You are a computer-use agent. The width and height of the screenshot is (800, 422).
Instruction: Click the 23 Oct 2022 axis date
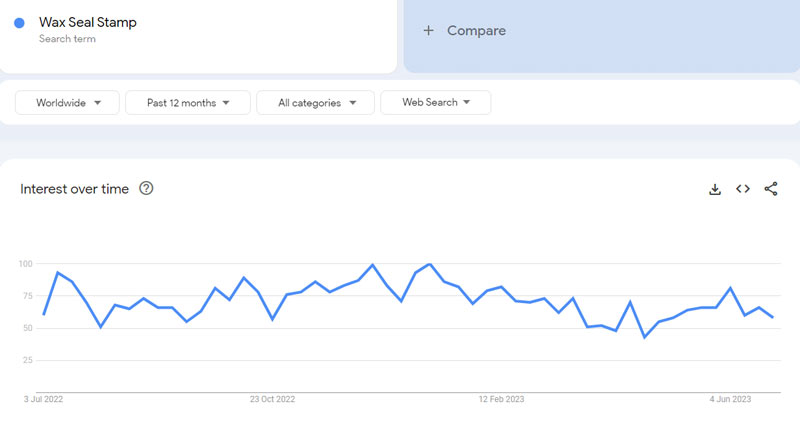point(272,399)
